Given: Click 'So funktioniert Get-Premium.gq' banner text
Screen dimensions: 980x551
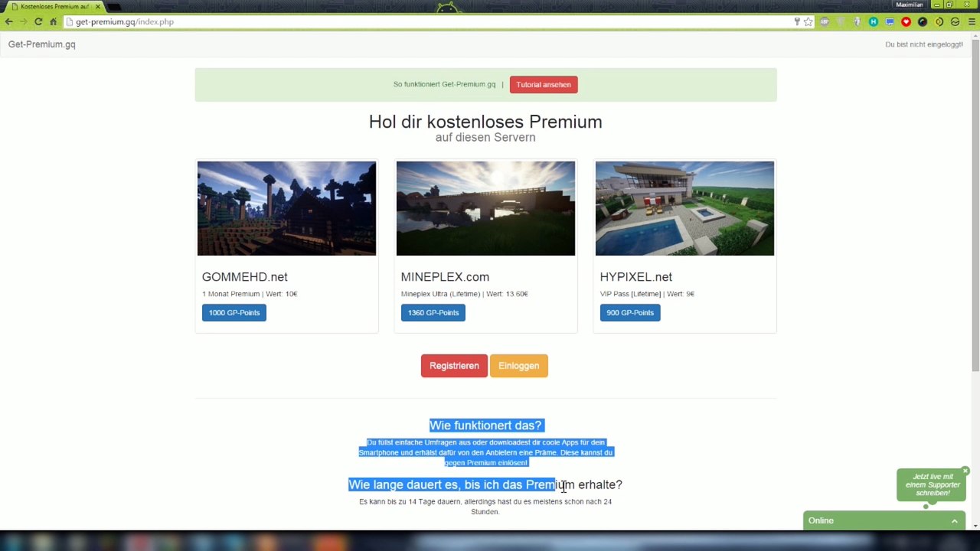Looking at the screenshot, I should click(x=444, y=84).
